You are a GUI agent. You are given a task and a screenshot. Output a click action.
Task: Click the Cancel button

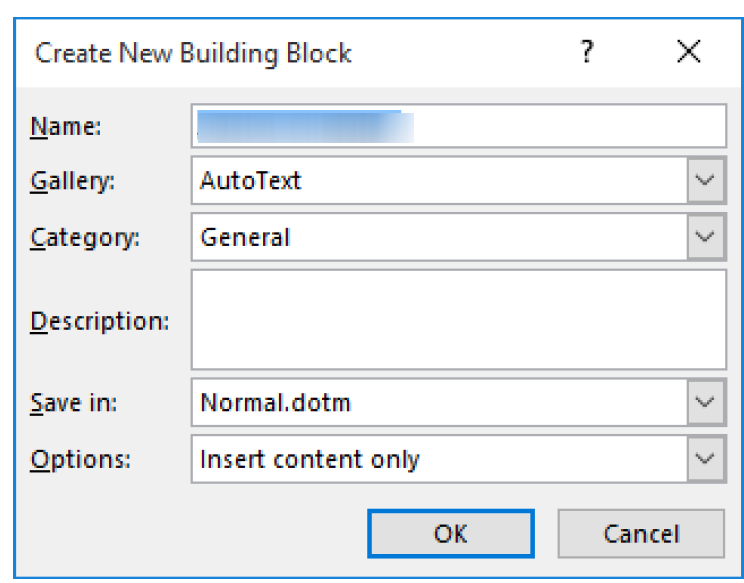pos(641,534)
